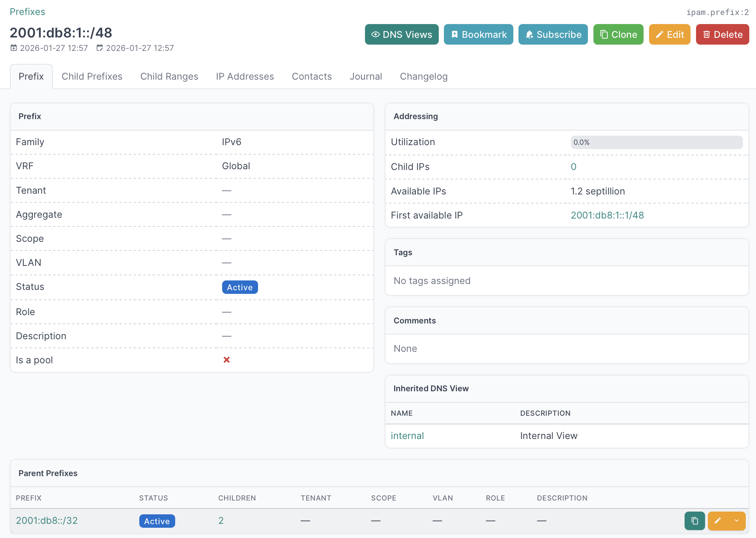View the Journal tab
The height and width of the screenshot is (538, 756).
pyautogui.click(x=365, y=77)
